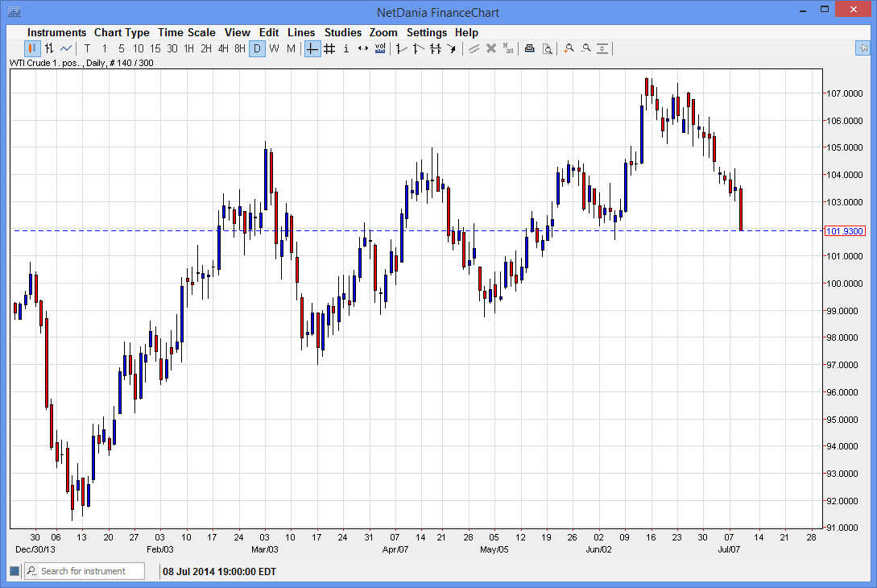The height and width of the screenshot is (588, 877).
Task: Open the Instruments menu
Action: 56,32
